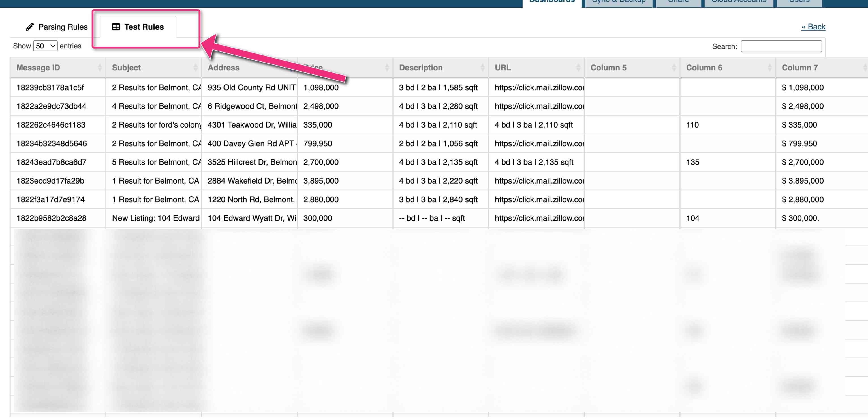Click Column 7 value $ 2,700,000
The image size is (868, 420).
point(802,162)
